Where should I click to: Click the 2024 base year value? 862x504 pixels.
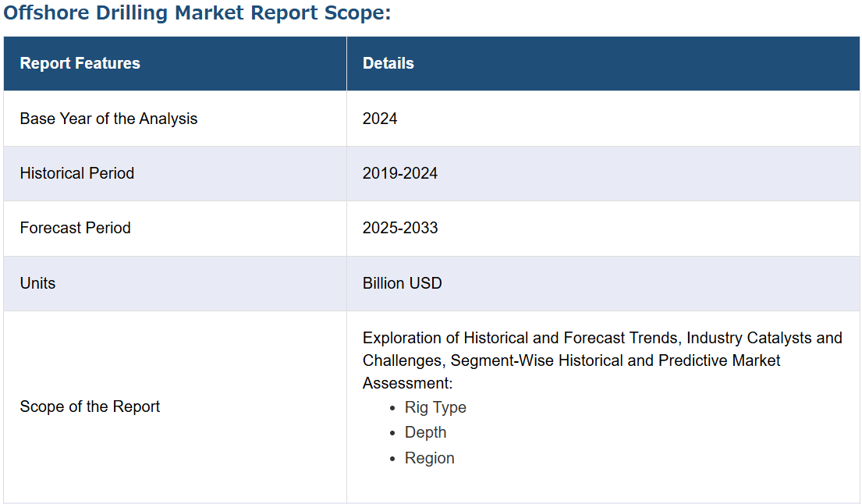point(380,119)
